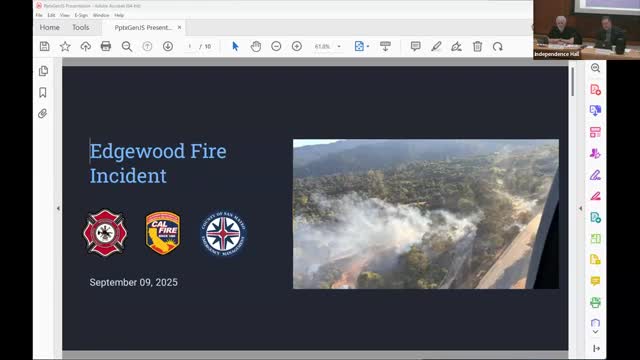Collapse the left navigation pane arrow
The width and height of the screenshot is (640, 360).
coord(58,208)
